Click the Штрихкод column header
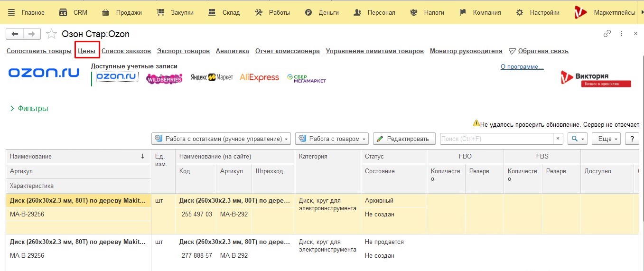The width and height of the screenshot is (644, 271). (x=273, y=178)
